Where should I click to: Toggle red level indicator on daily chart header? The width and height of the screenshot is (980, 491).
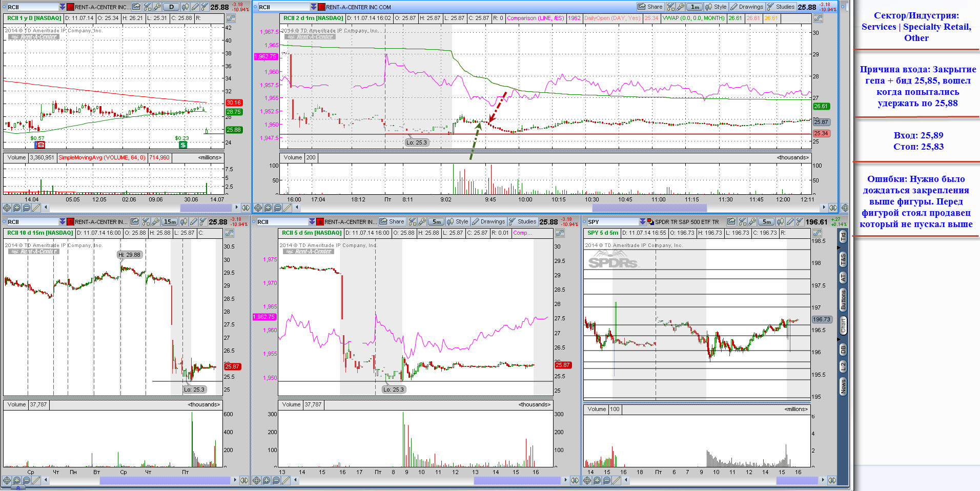(x=70, y=7)
